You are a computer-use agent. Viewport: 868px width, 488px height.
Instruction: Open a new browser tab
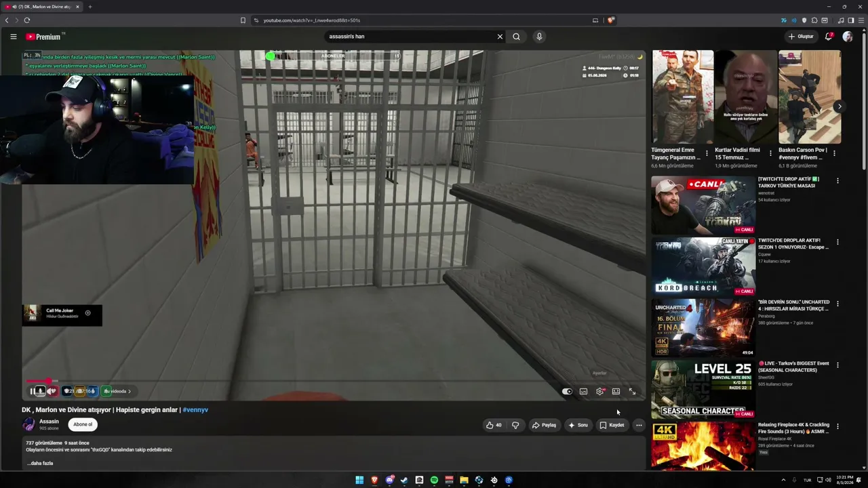(x=90, y=7)
